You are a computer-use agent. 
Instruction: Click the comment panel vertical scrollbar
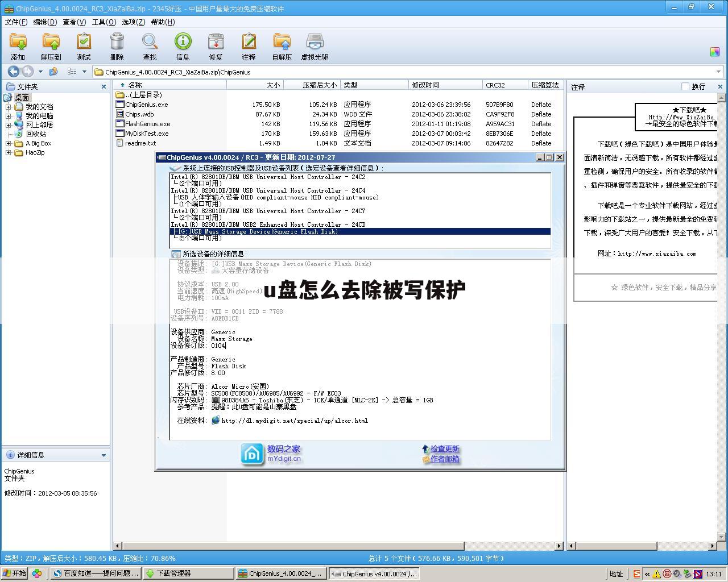pyautogui.click(x=722, y=317)
